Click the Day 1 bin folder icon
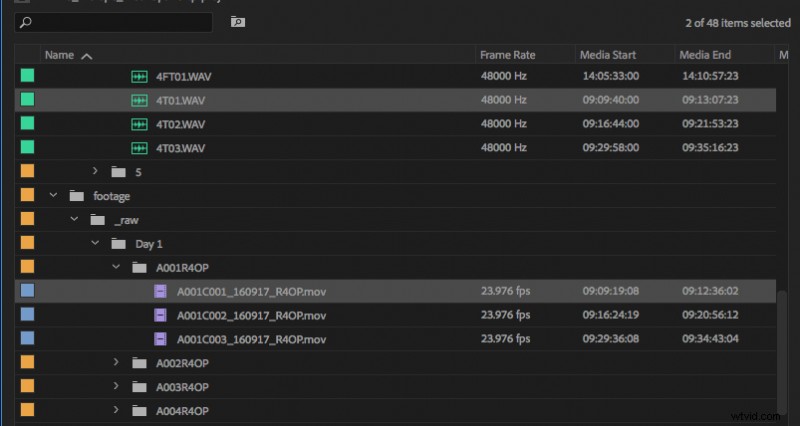The height and width of the screenshot is (426, 800). point(118,244)
